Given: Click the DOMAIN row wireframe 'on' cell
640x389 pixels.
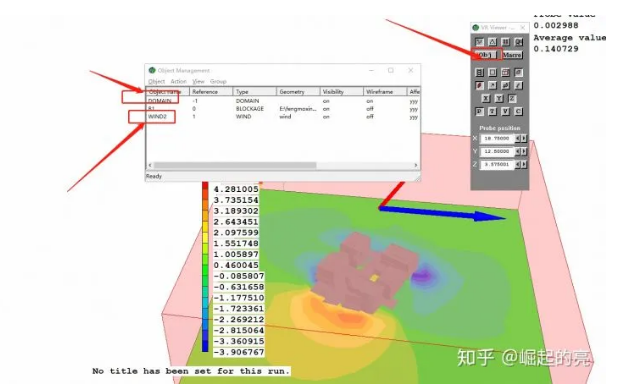Looking at the screenshot, I should tap(369, 101).
